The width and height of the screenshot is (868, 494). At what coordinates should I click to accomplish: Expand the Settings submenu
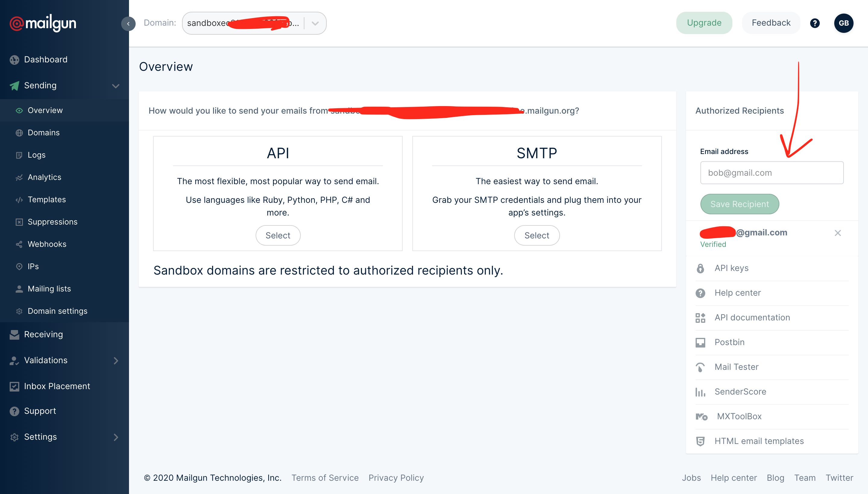coord(116,437)
